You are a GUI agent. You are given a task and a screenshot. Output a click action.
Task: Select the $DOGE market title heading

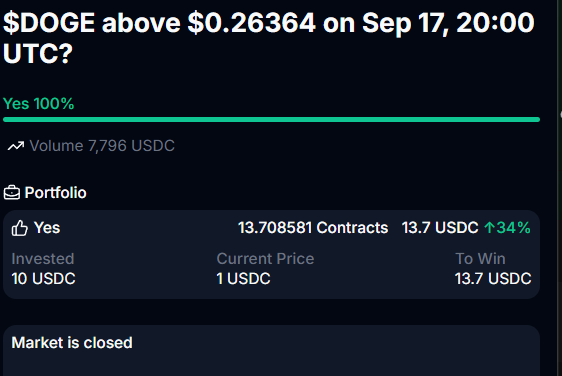click(269, 38)
